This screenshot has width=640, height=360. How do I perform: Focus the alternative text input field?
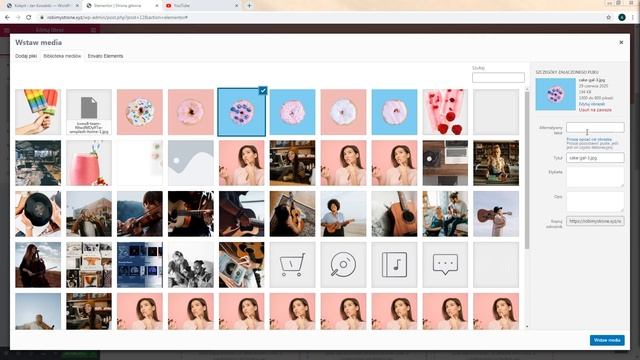tap(595, 127)
